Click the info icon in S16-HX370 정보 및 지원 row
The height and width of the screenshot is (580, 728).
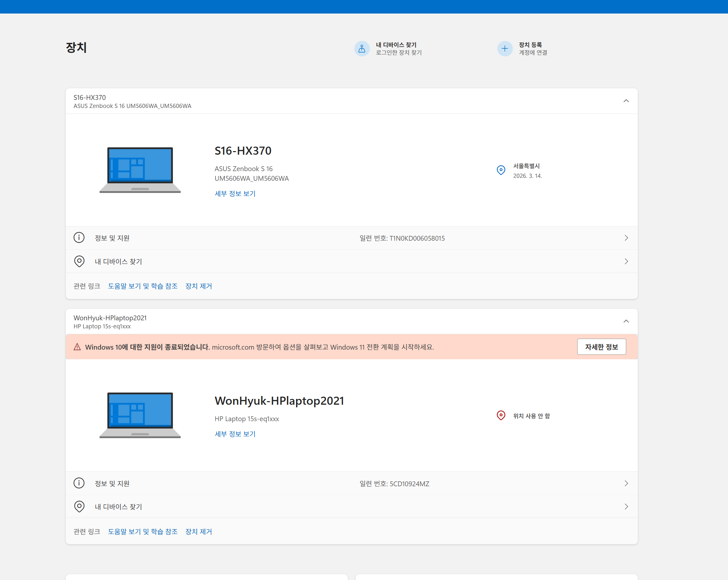pyautogui.click(x=79, y=238)
